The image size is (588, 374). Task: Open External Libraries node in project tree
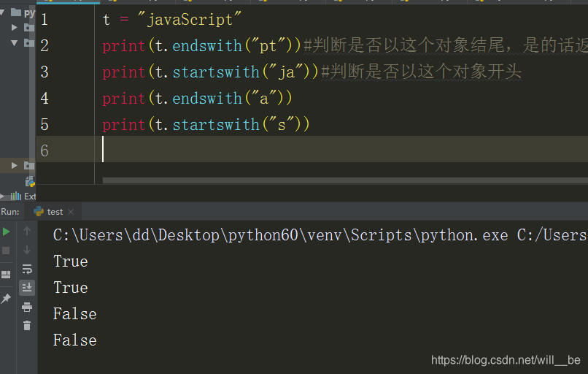23,196
